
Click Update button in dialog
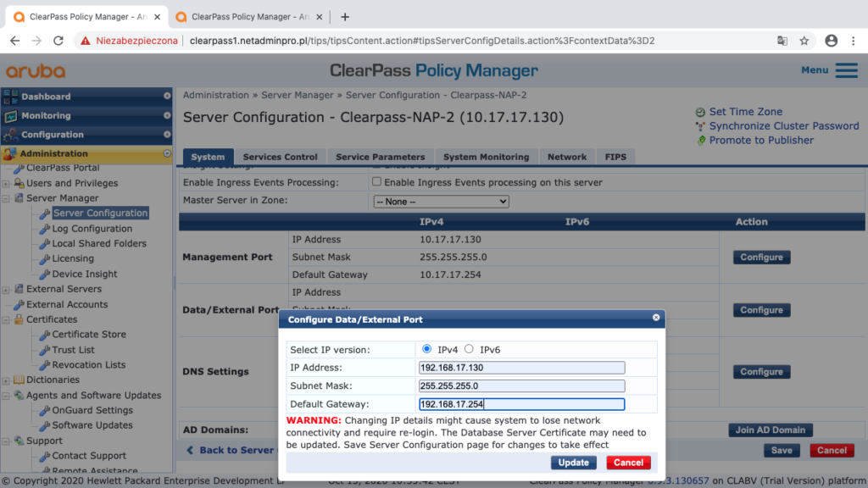click(x=574, y=463)
